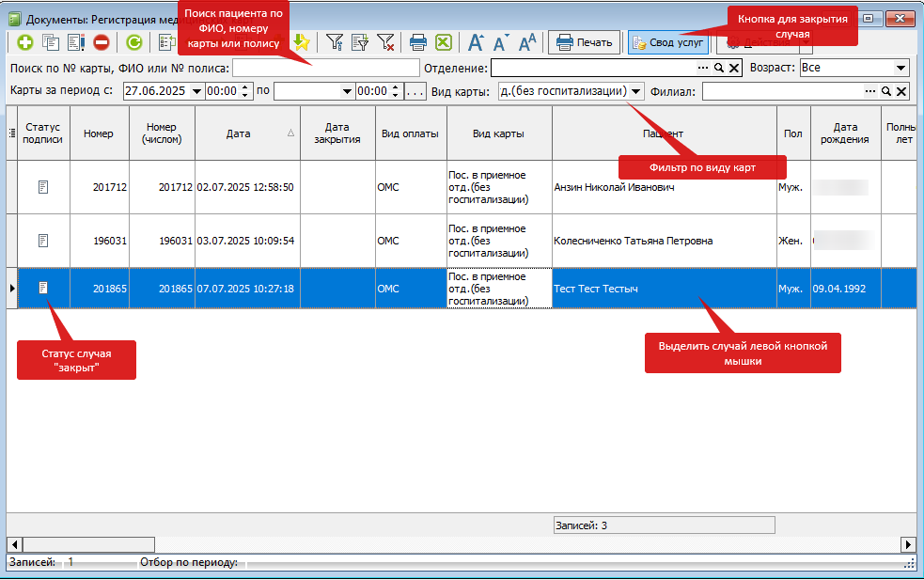
Task: Open Отделение selection with ellipsis button
Action: (x=702, y=68)
